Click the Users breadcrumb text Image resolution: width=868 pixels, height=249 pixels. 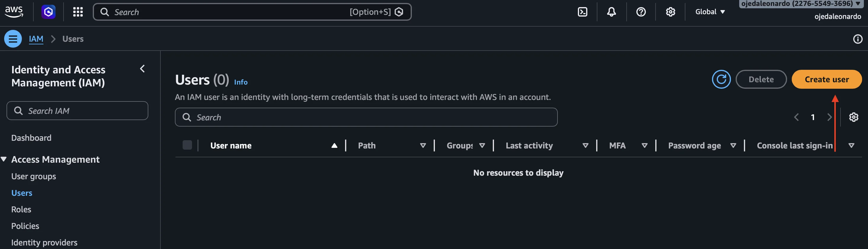click(73, 39)
